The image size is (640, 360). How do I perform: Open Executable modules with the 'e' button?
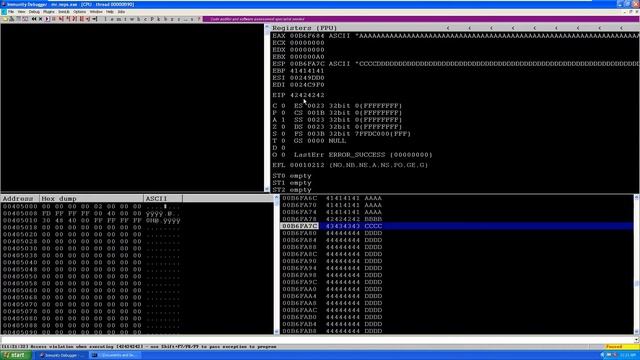tap(112, 19)
